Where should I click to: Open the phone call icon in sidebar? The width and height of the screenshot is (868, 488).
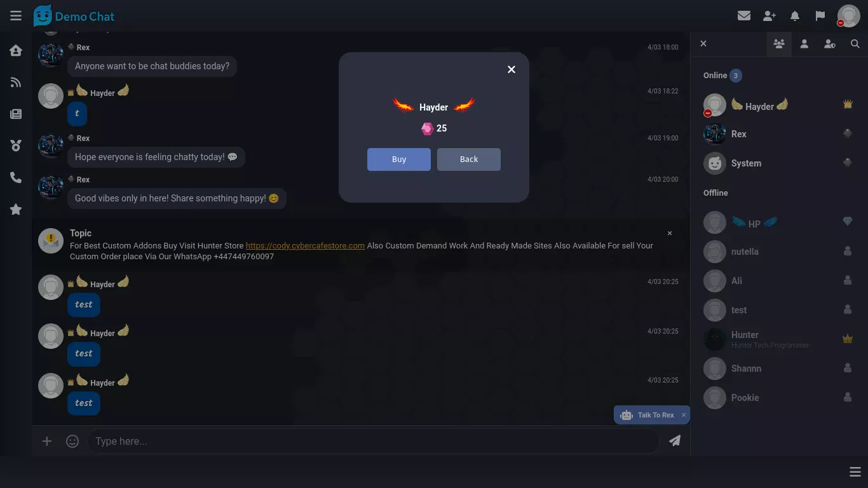[16, 177]
